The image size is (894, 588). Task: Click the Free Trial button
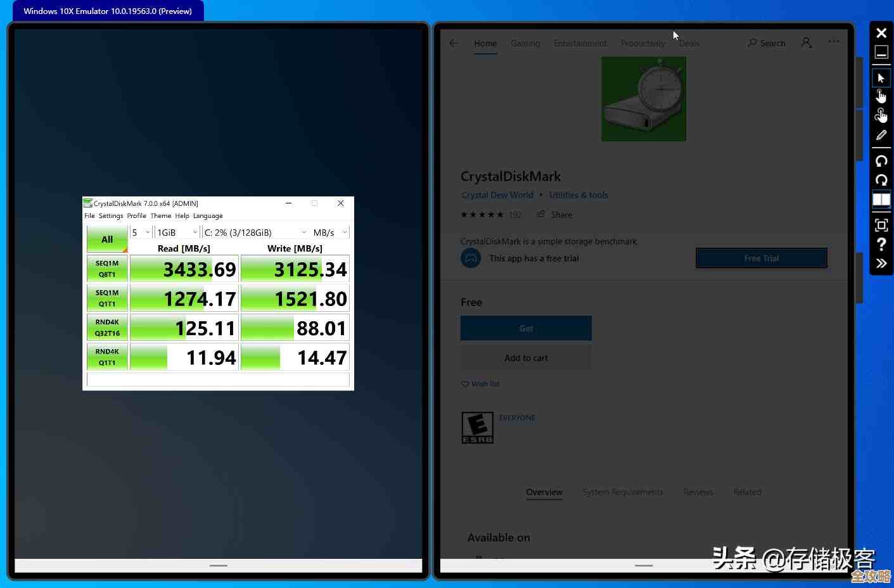761,259
